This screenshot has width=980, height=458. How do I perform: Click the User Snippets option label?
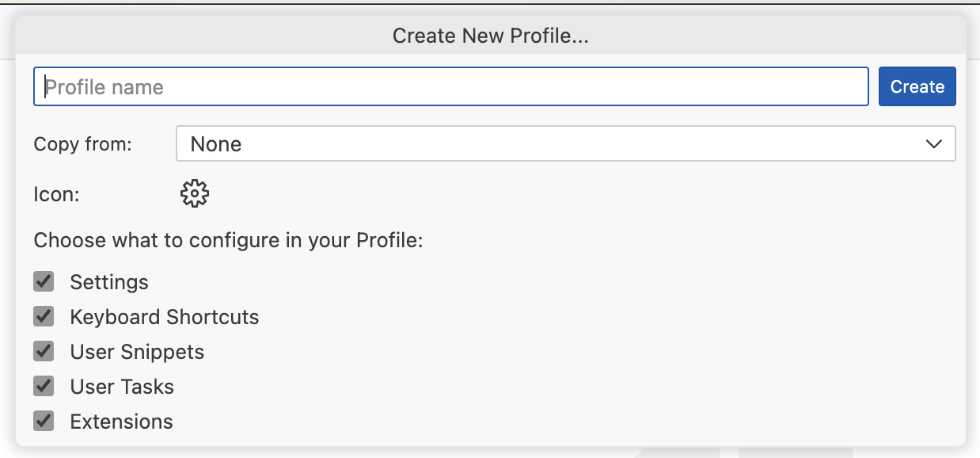point(137,352)
